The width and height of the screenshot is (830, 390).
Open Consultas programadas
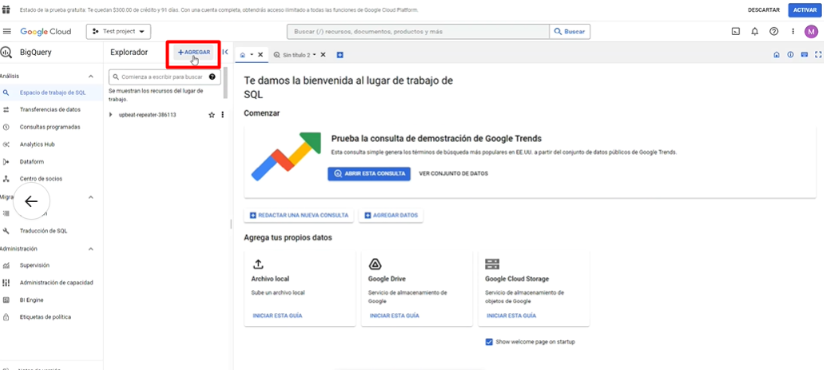(51, 127)
